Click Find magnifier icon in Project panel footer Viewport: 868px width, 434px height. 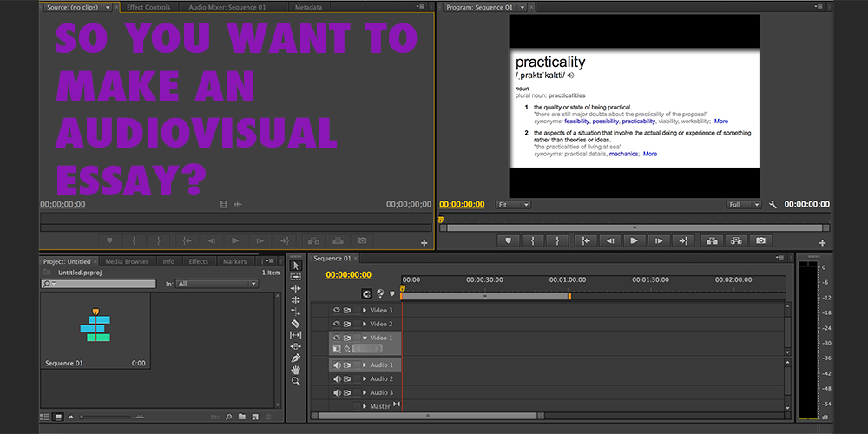(228, 417)
